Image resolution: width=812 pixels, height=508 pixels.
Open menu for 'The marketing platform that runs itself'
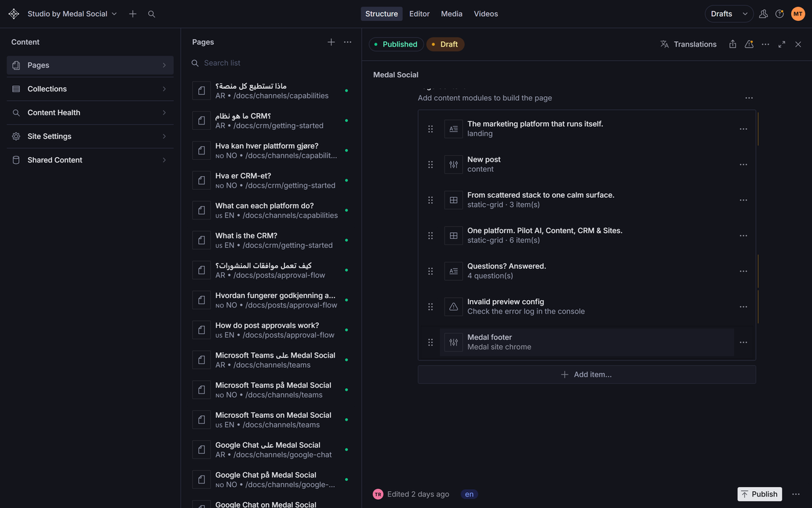tap(743, 129)
